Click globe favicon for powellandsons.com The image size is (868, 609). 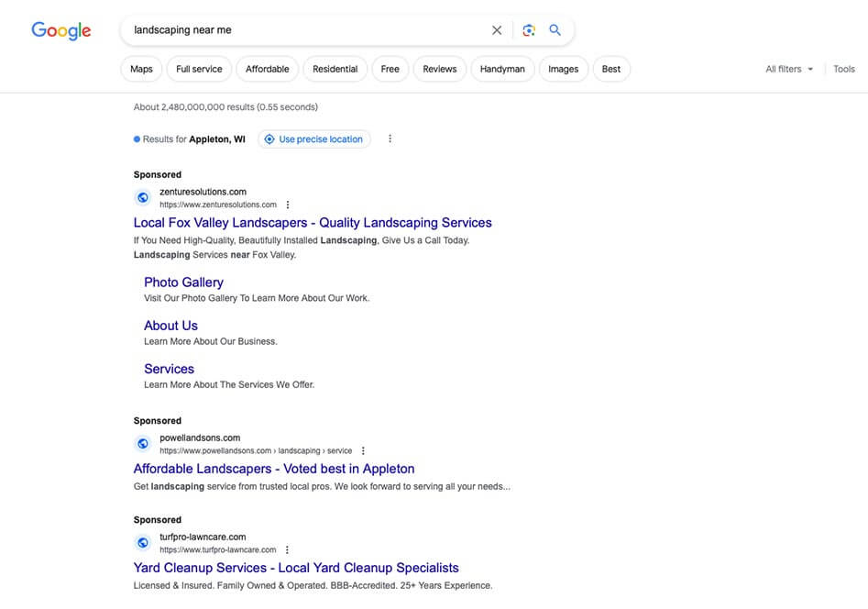coord(143,444)
